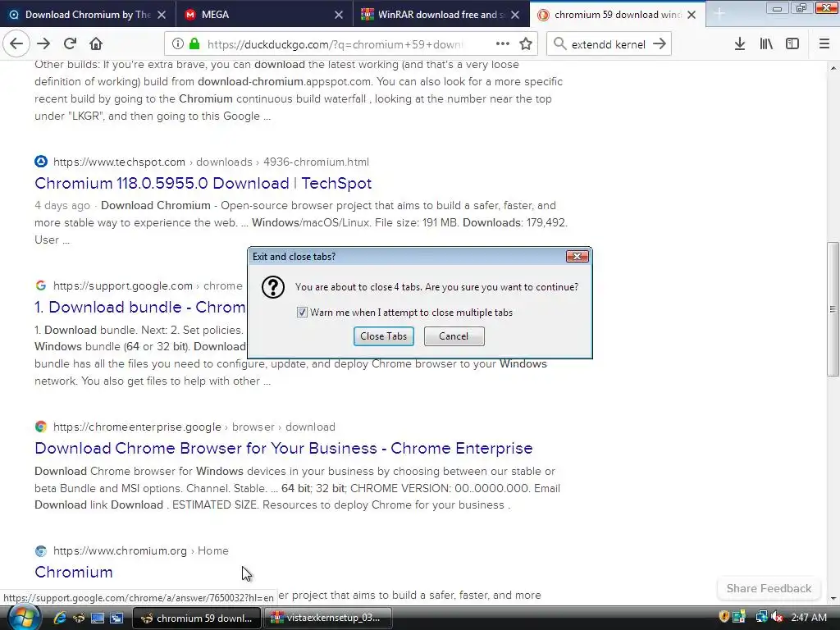The height and width of the screenshot is (630, 840).
Task: Click techspot.com result URL text
Action: 211,162
